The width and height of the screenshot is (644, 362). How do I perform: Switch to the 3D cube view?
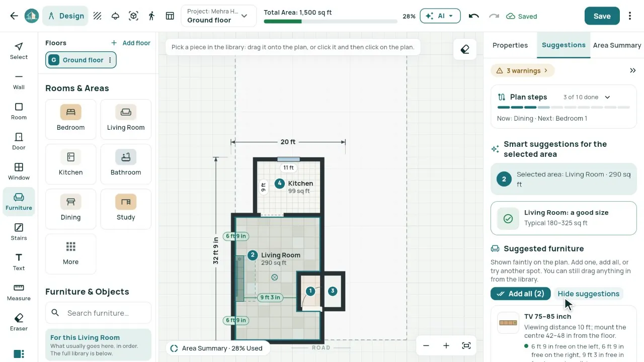point(133,16)
